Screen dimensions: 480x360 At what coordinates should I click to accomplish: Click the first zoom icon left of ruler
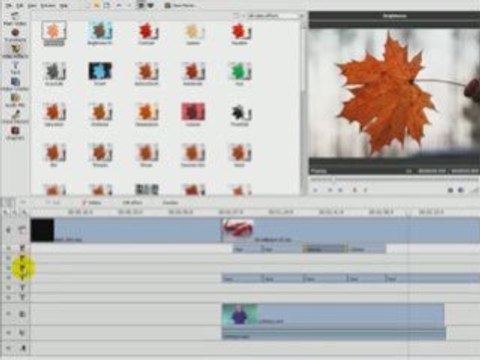point(6,212)
